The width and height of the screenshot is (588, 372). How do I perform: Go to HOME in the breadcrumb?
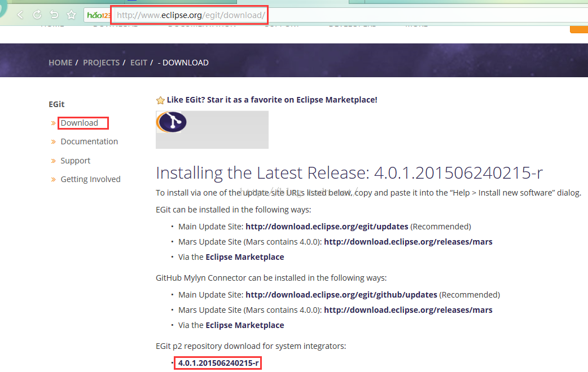click(x=60, y=63)
